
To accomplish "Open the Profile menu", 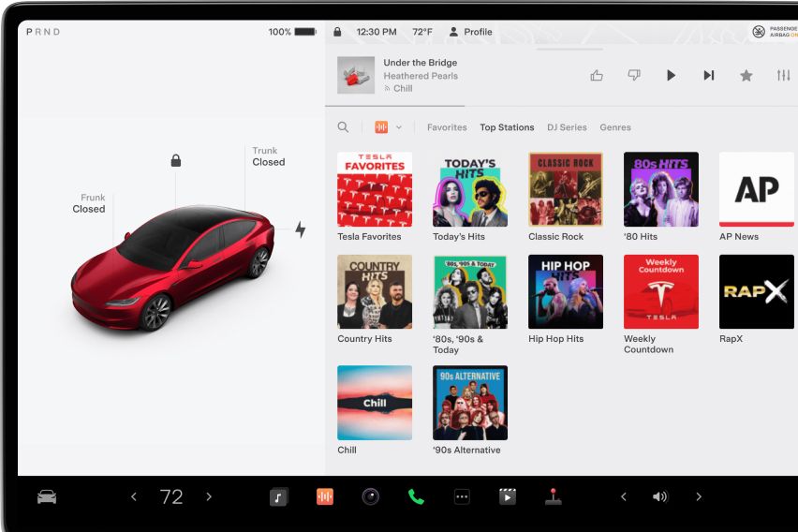I will (x=470, y=32).
